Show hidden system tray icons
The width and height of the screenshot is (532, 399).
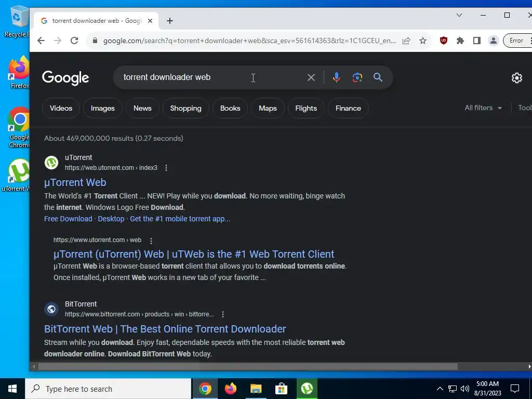coord(440,389)
